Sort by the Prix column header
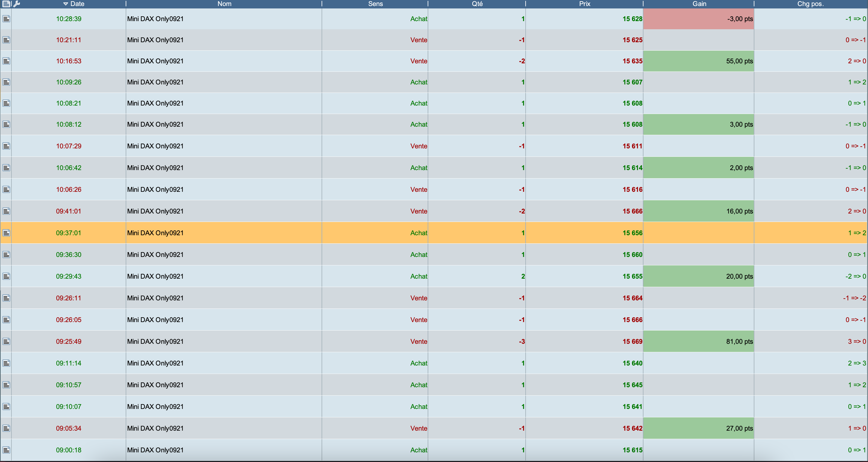Screen dimensions: 868x462 pos(584,4)
